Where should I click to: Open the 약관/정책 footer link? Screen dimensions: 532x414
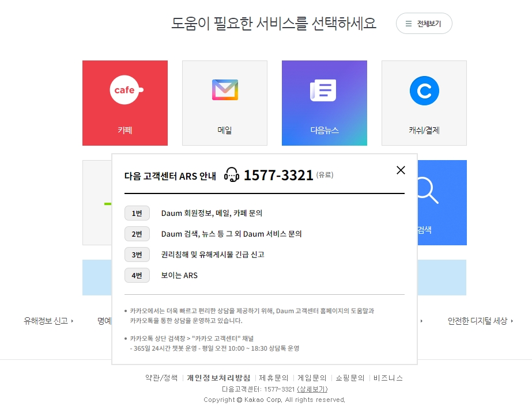click(161, 378)
